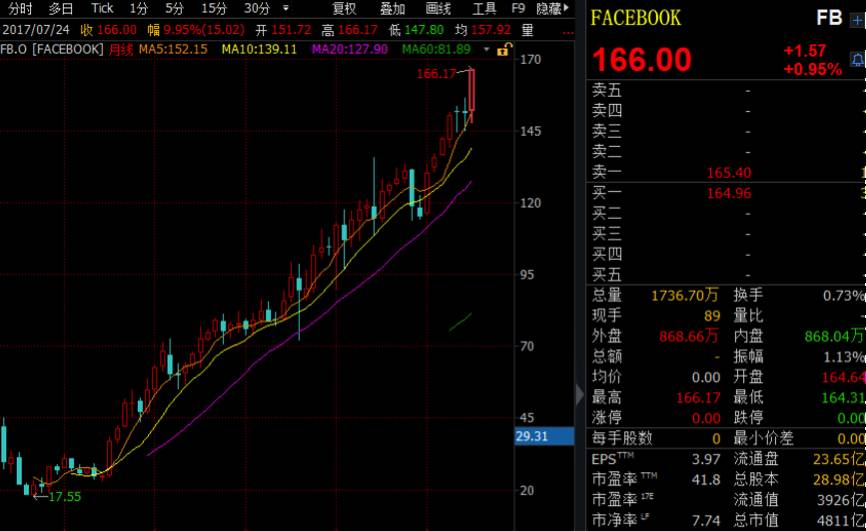Click the large 166.00 last price
866x531 pixels.
point(642,60)
